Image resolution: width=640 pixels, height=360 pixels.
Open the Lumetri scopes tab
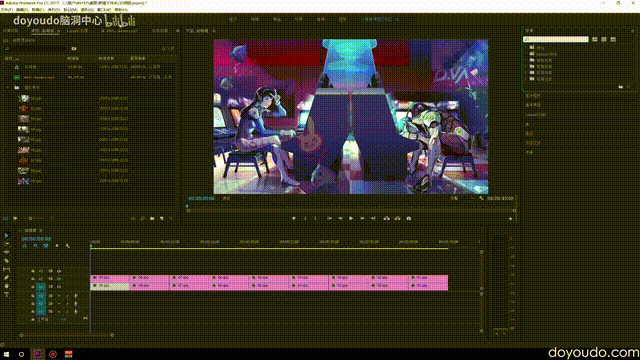click(77, 31)
